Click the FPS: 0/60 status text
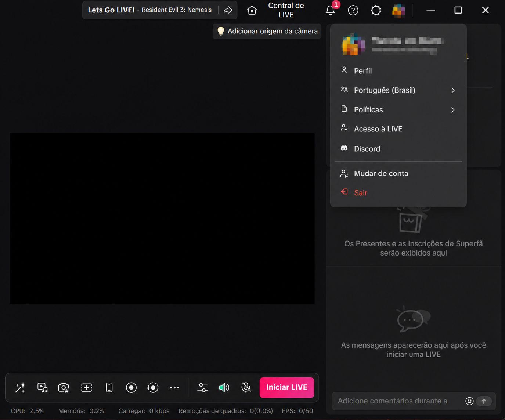The image size is (505, 420). pyautogui.click(x=297, y=411)
